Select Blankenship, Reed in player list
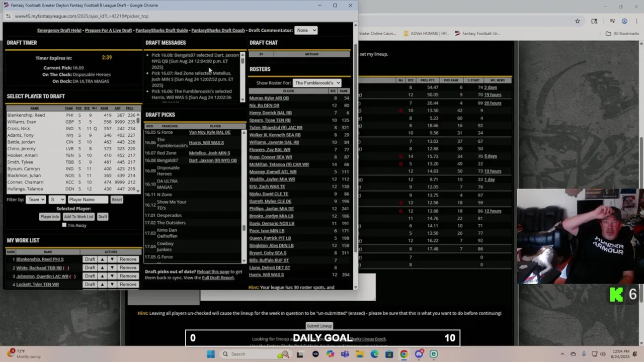Screen dimensions: 644x362 pos(26,115)
